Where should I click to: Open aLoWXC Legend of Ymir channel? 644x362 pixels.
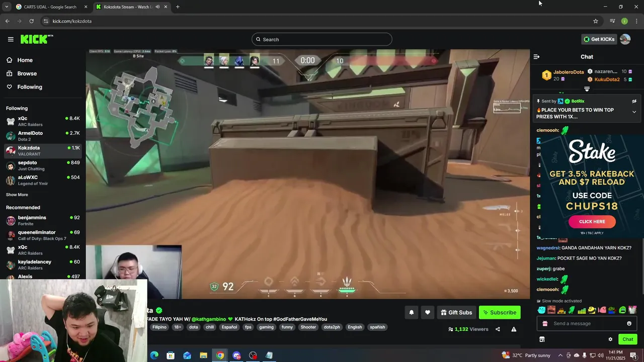[43, 180]
